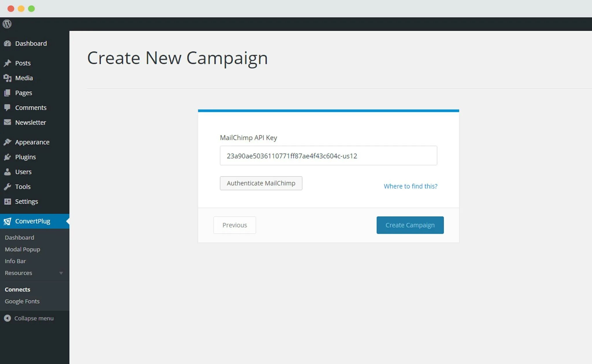Click the Authenticate MailChimp button
This screenshot has height=364, width=592.
pyautogui.click(x=261, y=183)
